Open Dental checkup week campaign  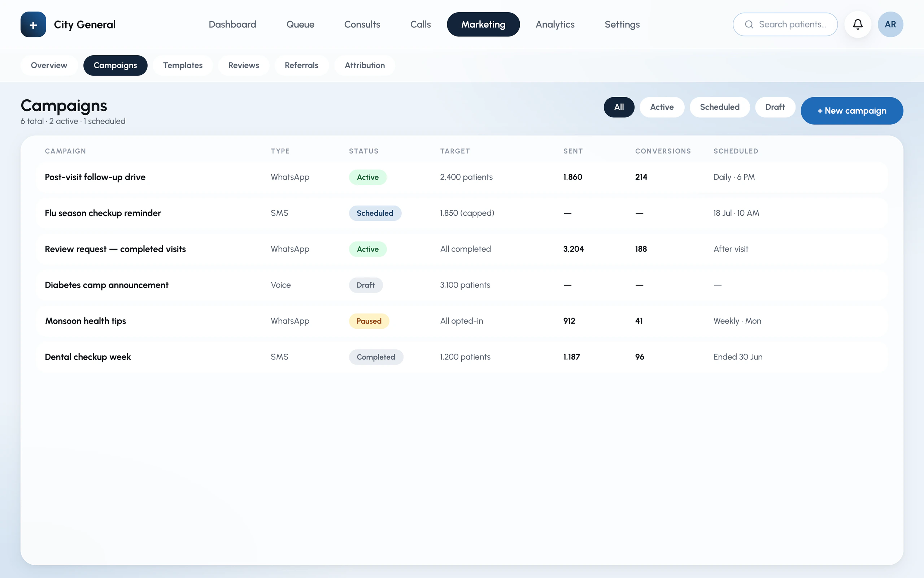[x=462, y=357]
